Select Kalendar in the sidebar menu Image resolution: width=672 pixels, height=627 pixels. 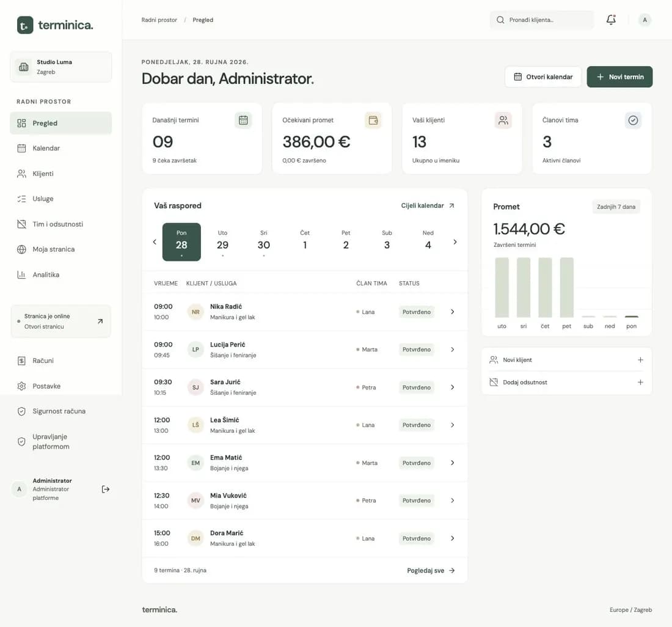click(60, 148)
